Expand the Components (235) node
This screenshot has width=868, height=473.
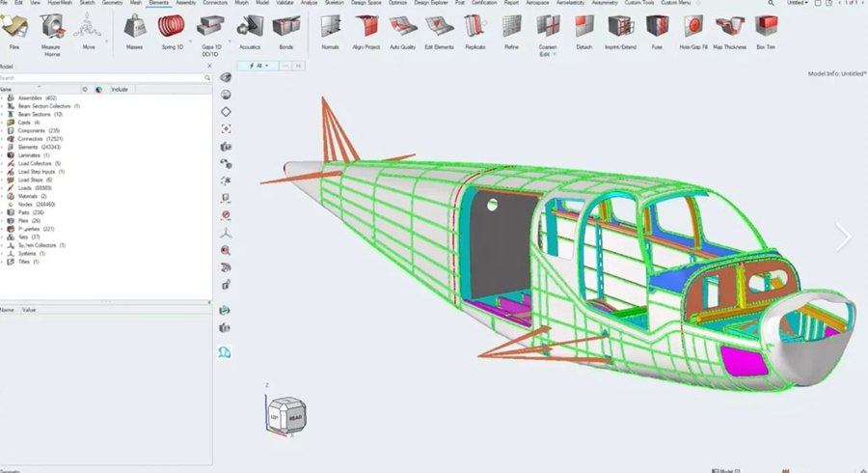tap(2, 130)
